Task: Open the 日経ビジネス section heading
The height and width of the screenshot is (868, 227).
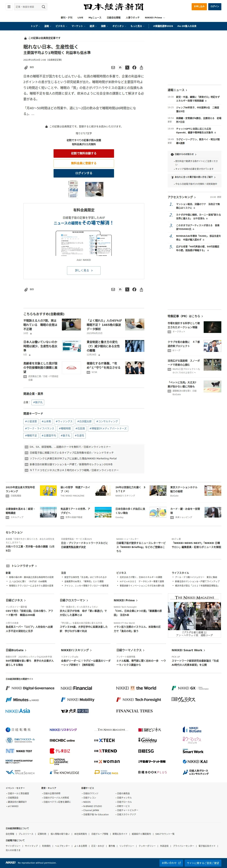Action: coord(16,600)
